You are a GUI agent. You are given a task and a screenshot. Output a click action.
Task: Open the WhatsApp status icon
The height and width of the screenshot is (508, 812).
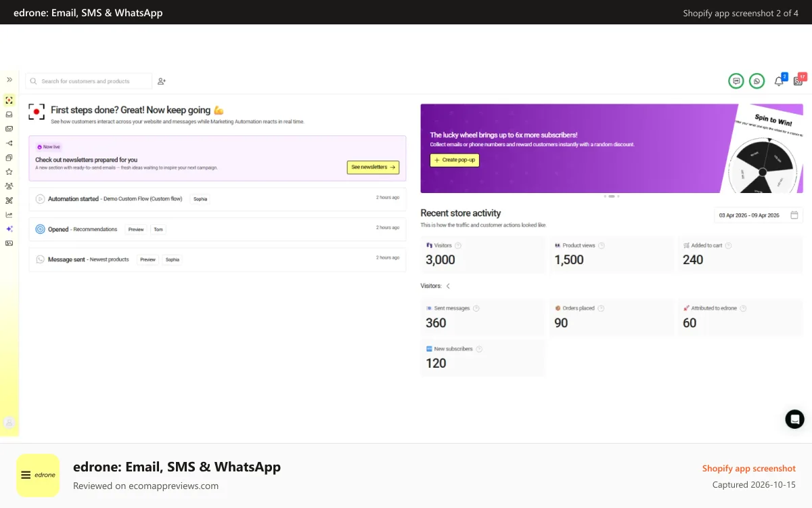tap(757, 81)
